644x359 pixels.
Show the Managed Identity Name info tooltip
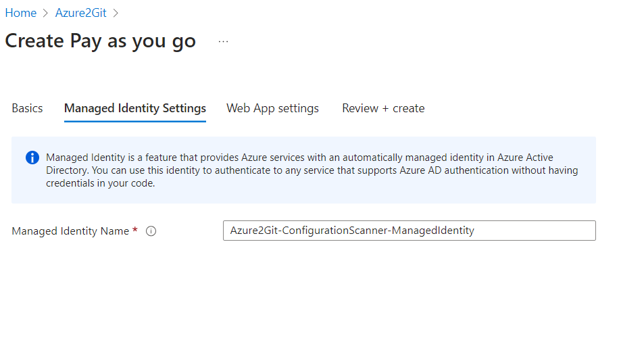(x=151, y=231)
